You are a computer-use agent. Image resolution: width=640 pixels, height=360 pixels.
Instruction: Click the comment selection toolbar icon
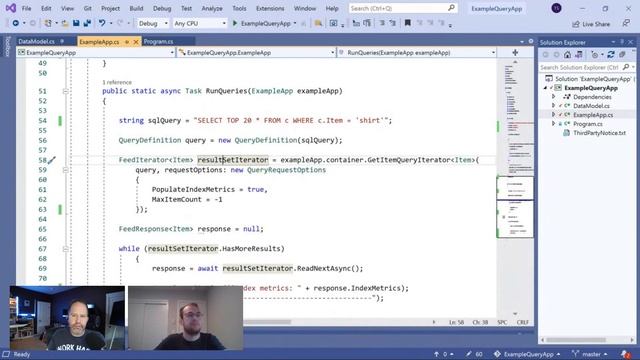click(382, 24)
